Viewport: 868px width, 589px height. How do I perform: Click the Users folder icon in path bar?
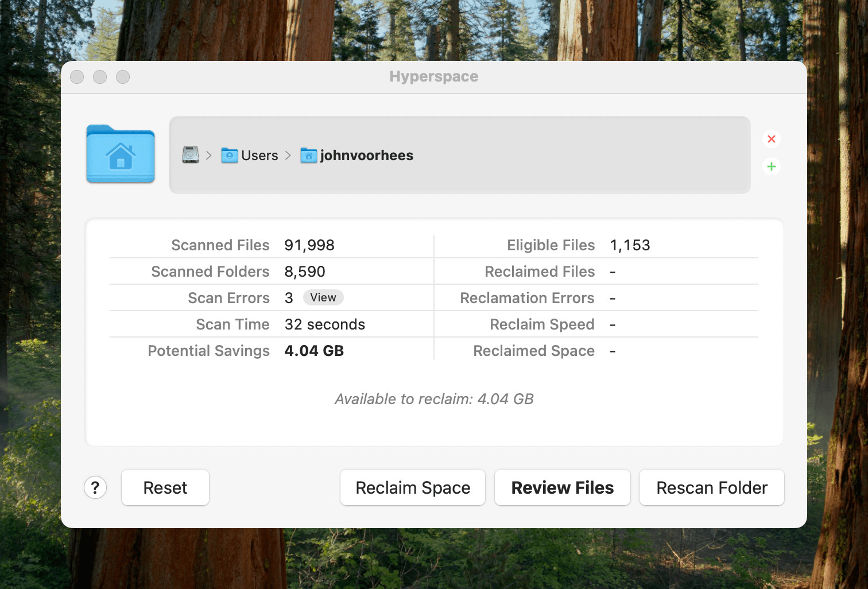pyautogui.click(x=230, y=155)
